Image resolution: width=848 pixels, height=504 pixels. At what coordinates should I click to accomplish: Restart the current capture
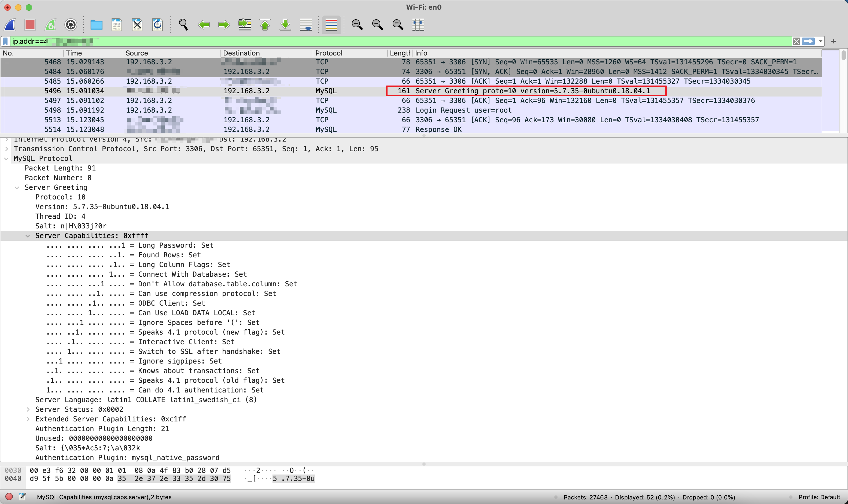pyautogui.click(x=50, y=24)
